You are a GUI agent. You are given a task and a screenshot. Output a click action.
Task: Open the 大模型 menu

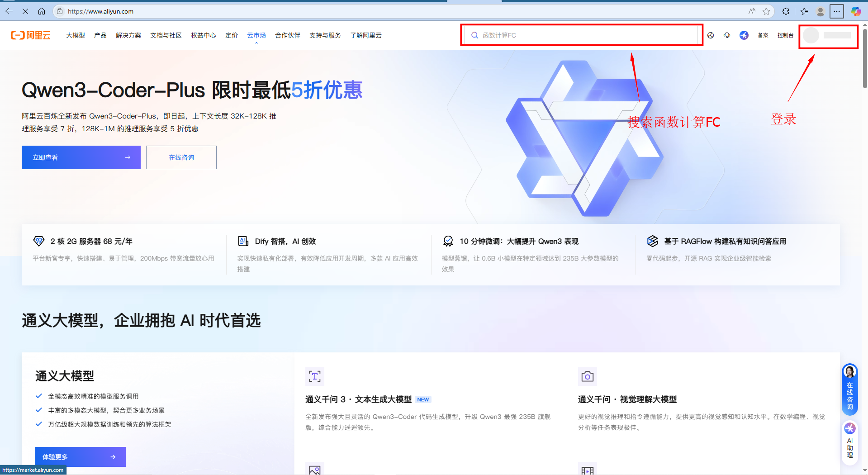pyautogui.click(x=76, y=35)
